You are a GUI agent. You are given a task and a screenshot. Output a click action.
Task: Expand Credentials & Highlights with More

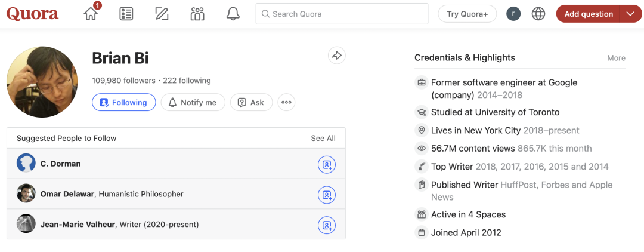point(616,58)
